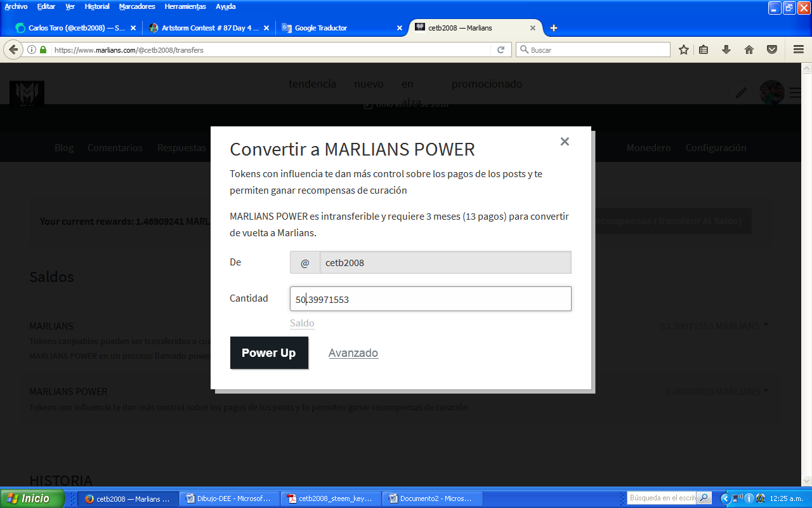Go to the Firefox home icon
Screen dimensions: 812x508
click(749, 50)
